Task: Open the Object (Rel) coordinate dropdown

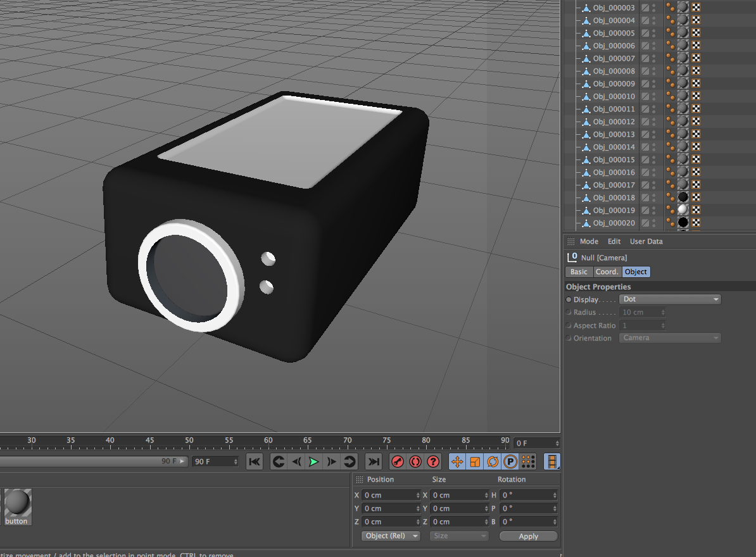Action: pyautogui.click(x=391, y=536)
